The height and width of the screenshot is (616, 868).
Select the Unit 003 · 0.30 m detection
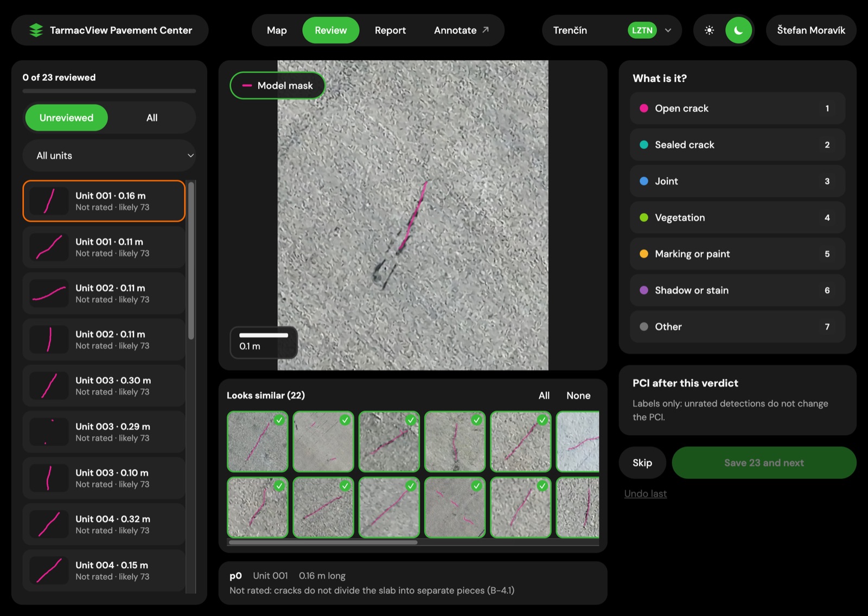tap(104, 386)
